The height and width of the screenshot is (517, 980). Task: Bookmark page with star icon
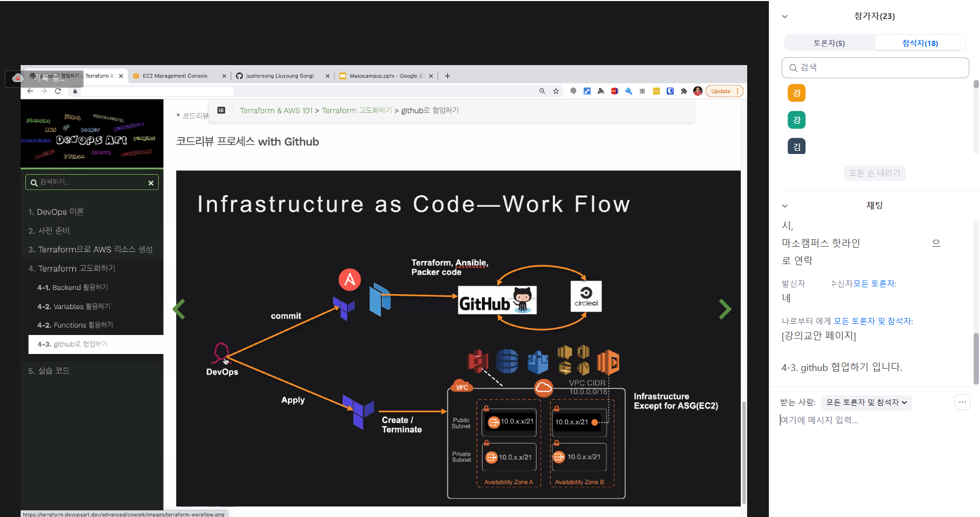point(556,91)
